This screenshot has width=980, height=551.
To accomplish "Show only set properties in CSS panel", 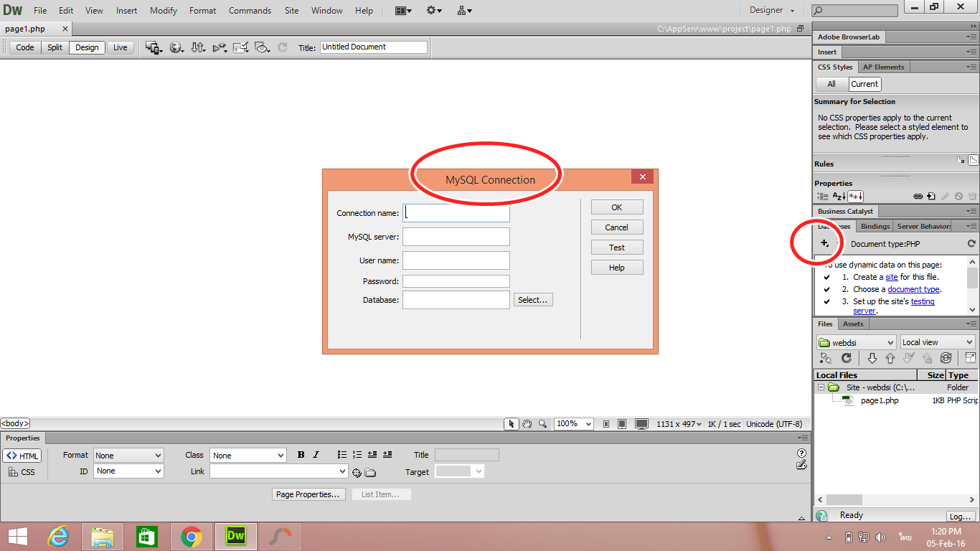I will [855, 196].
